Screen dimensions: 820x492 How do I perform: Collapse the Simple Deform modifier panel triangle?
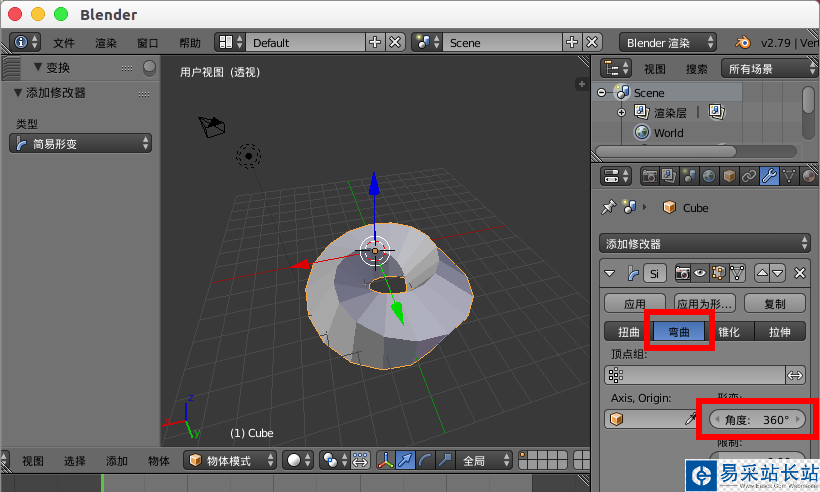click(x=609, y=273)
